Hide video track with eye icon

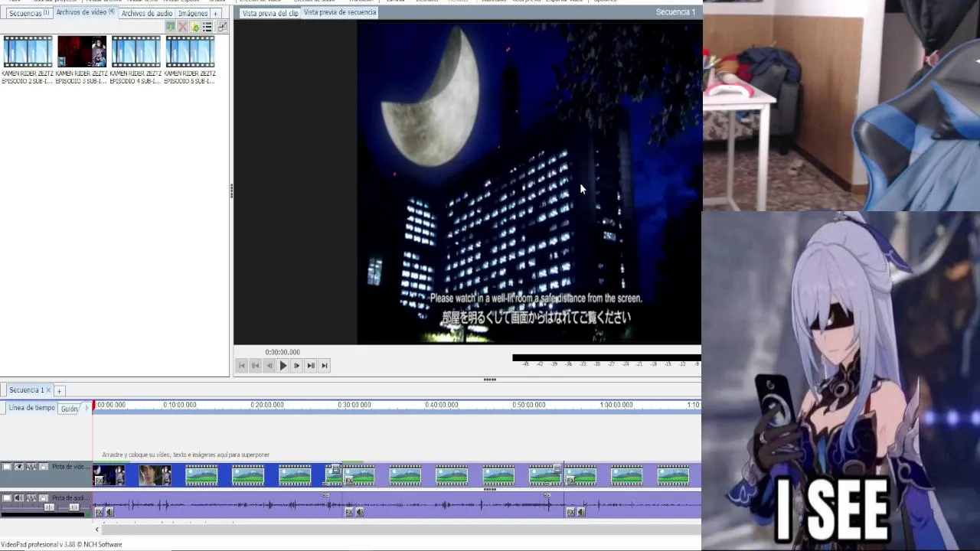(x=19, y=467)
